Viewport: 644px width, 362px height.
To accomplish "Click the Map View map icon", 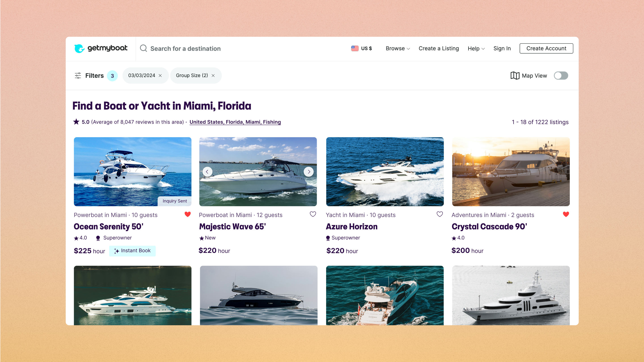I will click(x=515, y=76).
